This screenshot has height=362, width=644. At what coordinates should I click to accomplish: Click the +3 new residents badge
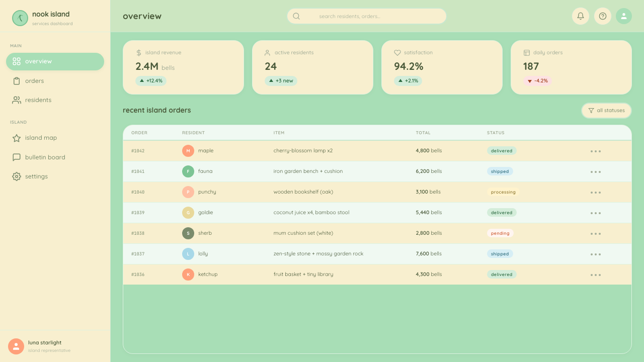pyautogui.click(x=281, y=81)
